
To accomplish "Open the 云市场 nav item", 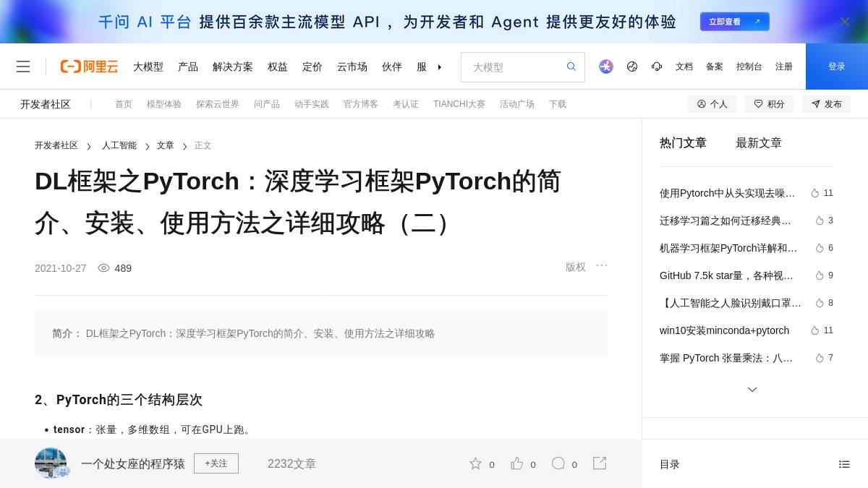I will pos(352,67).
